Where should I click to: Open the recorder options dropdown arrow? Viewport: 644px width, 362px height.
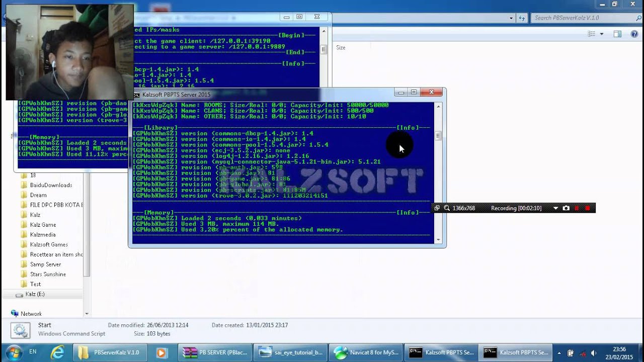555,208
